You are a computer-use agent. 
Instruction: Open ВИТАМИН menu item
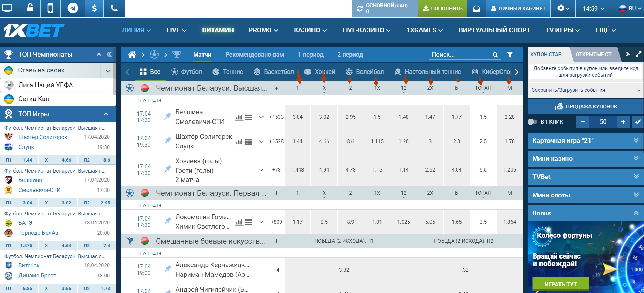(218, 30)
